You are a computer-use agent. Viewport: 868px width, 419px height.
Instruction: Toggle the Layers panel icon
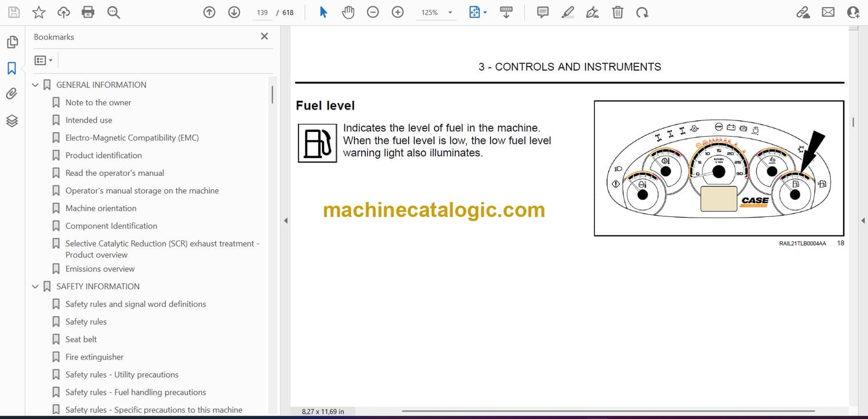coord(12,120)
